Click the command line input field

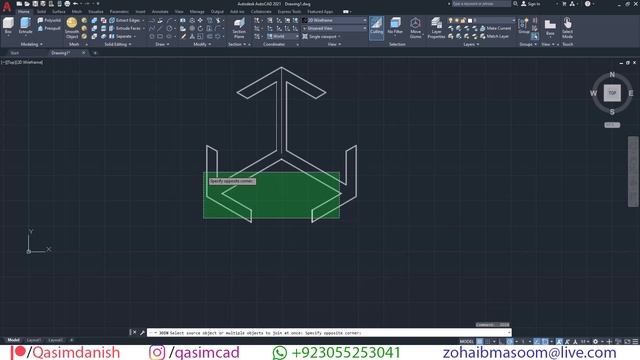click(x=329, y=333)
